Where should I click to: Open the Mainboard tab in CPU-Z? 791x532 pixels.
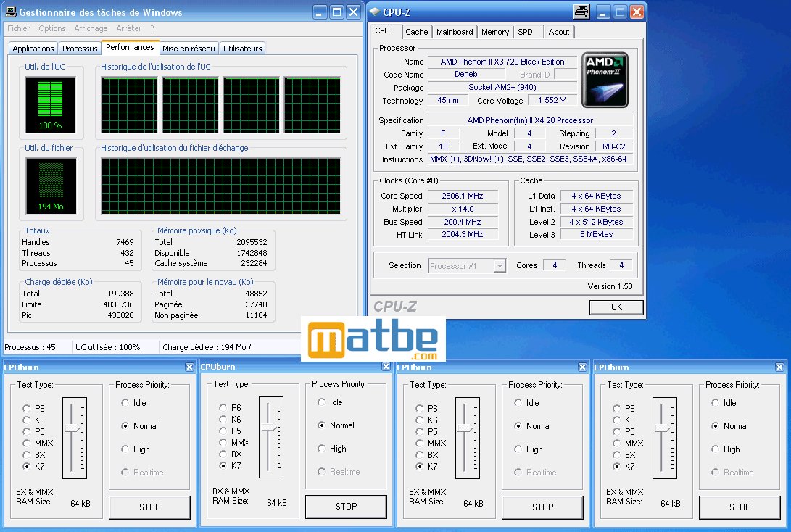(455, 33)
